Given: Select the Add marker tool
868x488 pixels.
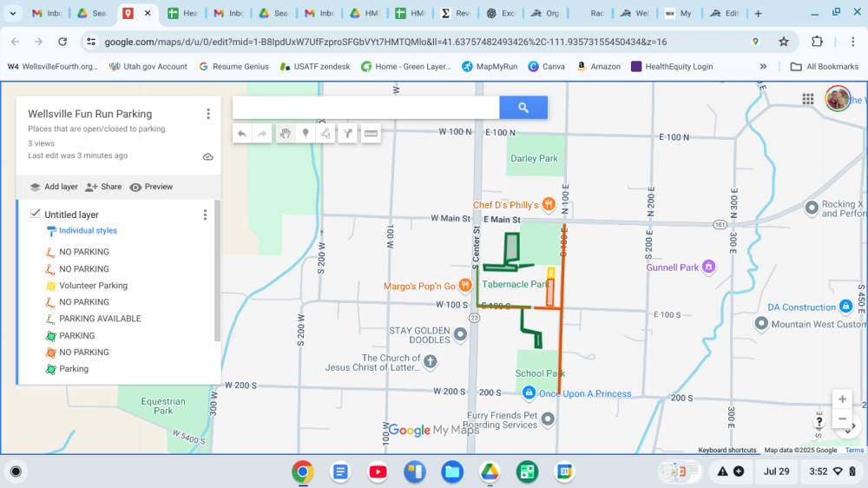Looking at the screenshot, I should click(306, 134).
